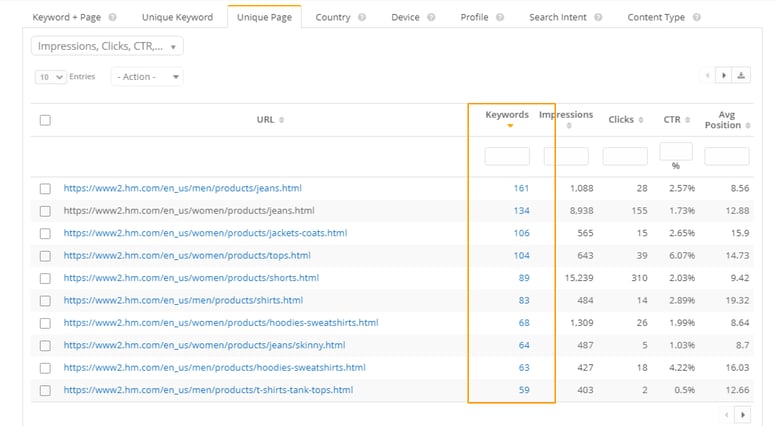Click in Keywords filter input
Image resolution: width=777 pixels, height=426 pixels.
[507, 156]
